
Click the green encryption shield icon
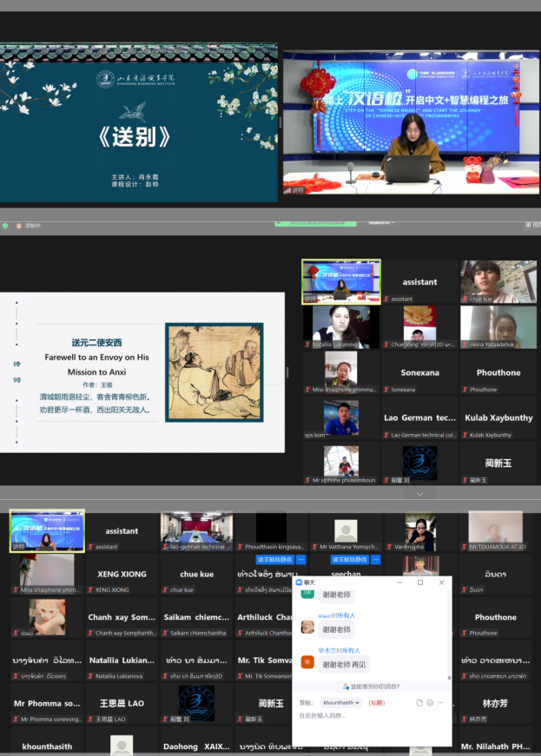[x=5, y=226]
